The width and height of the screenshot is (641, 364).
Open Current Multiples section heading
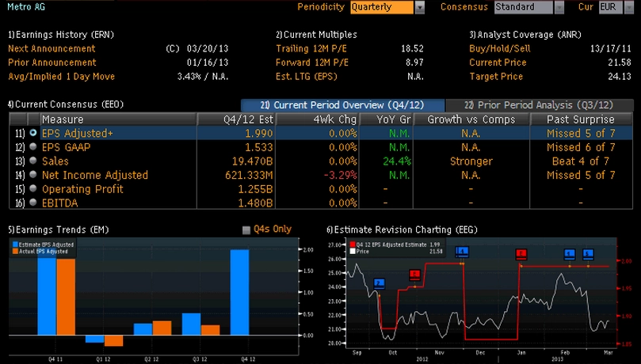tap(316, 35)
